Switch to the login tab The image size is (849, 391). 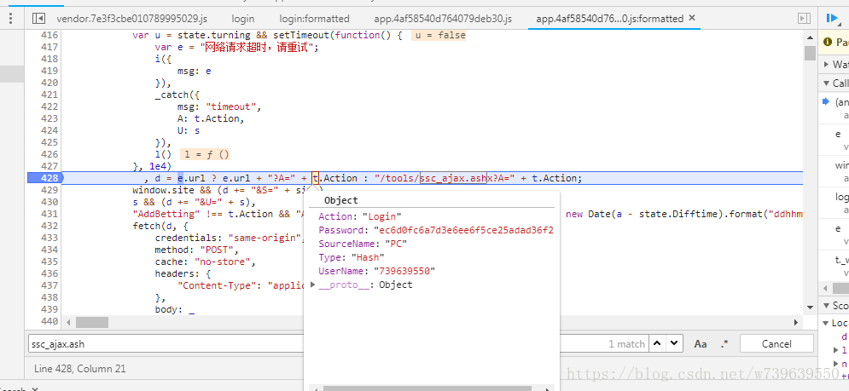point(243,19)
